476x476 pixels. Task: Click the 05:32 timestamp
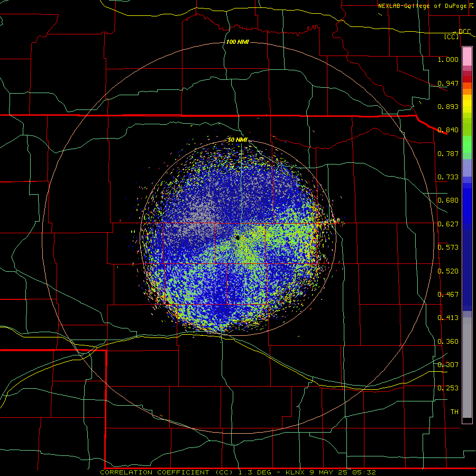pos(364,472)
